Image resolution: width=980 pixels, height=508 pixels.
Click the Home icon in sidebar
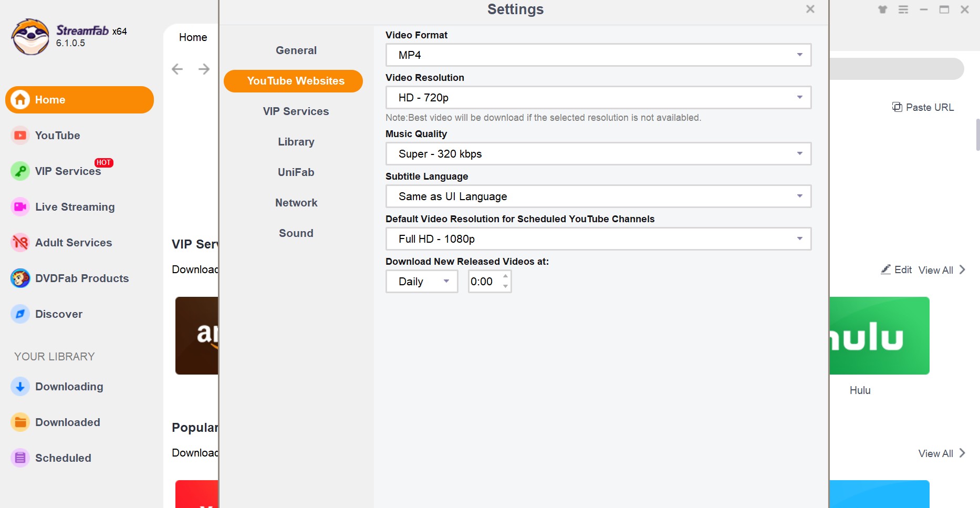[20, 100]
